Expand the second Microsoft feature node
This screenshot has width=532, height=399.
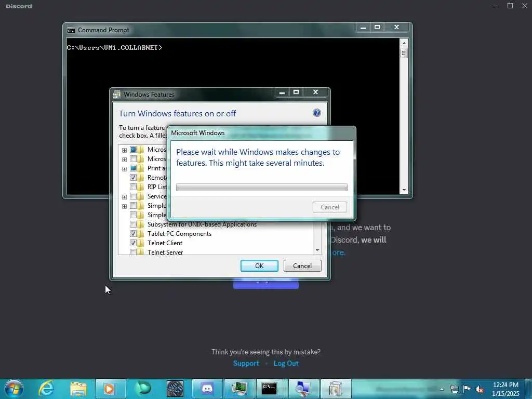125,159
